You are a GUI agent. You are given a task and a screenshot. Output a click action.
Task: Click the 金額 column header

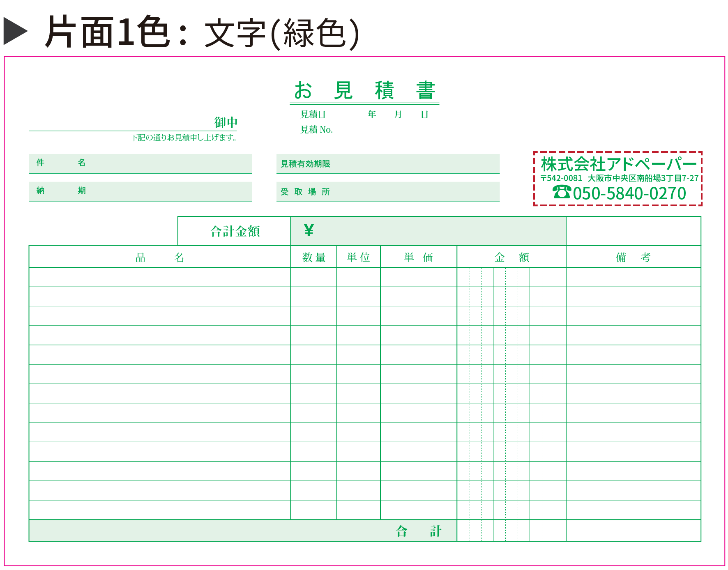(511, 257)
